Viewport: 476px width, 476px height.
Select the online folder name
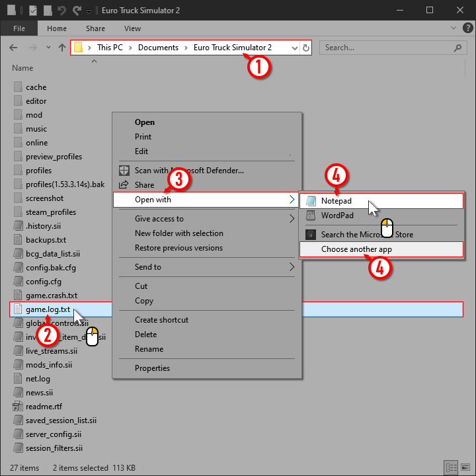tap(37, 143)
